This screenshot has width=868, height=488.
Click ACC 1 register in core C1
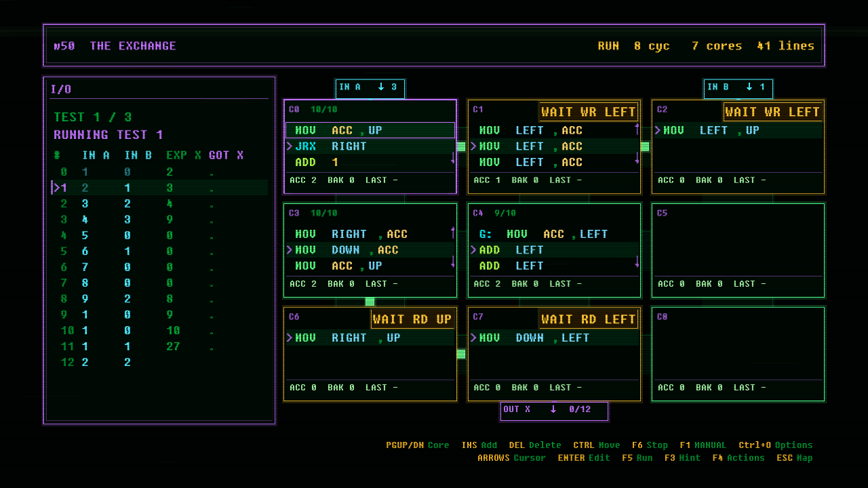(487, 180)
